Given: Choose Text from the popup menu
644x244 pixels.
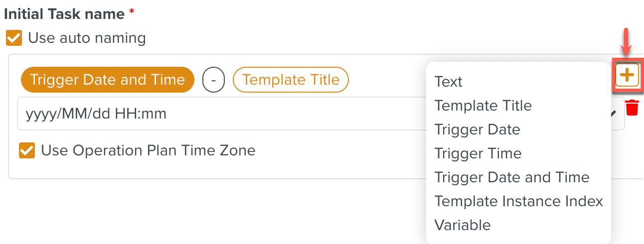Looking at the screenshot, I should [449, 82].
